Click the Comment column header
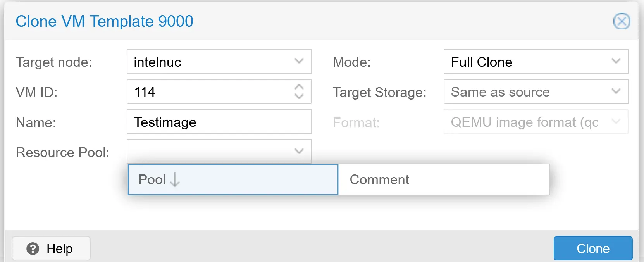The height and width of the screenshot is (262, 644). click(444, 180)
